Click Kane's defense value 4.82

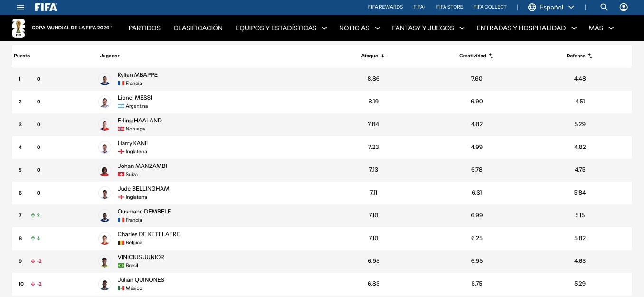tap(580, 147)
